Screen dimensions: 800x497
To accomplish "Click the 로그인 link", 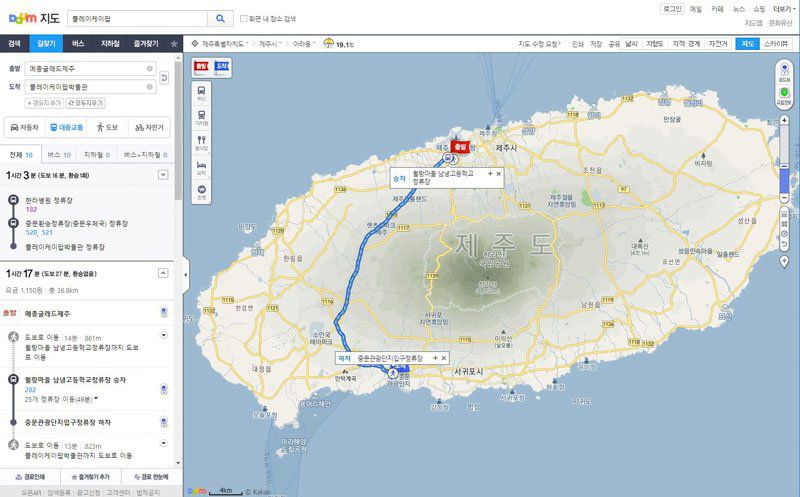I will click(672, 9).
